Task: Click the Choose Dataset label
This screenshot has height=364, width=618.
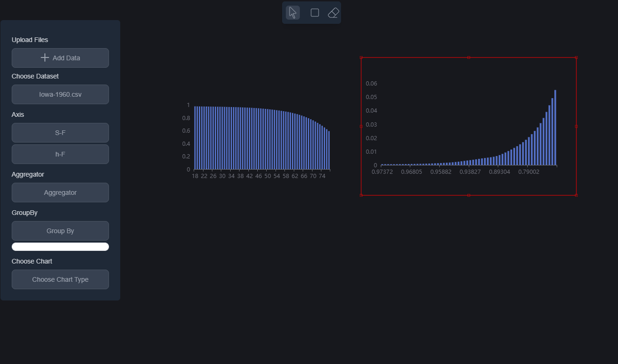Action: (35, 76)
